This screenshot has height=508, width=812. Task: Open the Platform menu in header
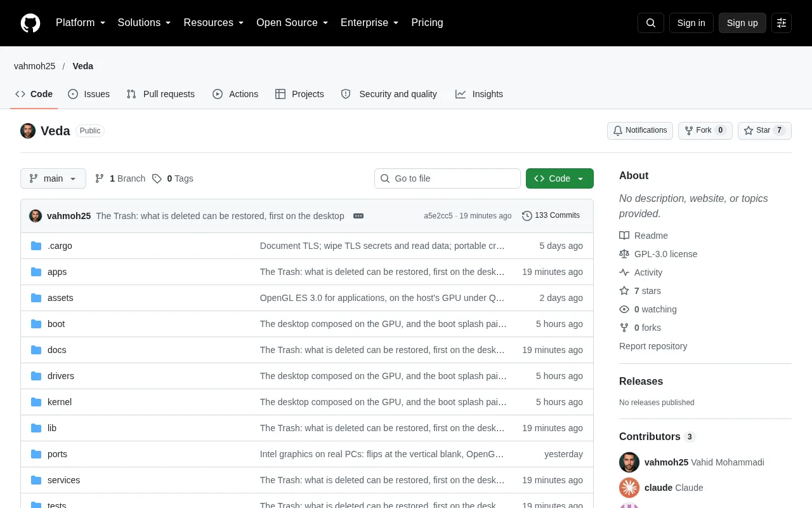click(x=81, y=23)
